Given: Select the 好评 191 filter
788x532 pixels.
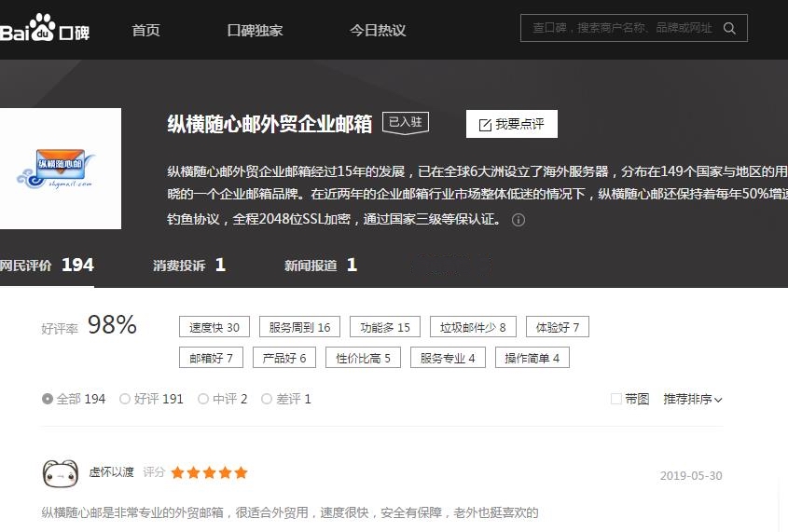Looking at the screenshot, I should 125,399.
